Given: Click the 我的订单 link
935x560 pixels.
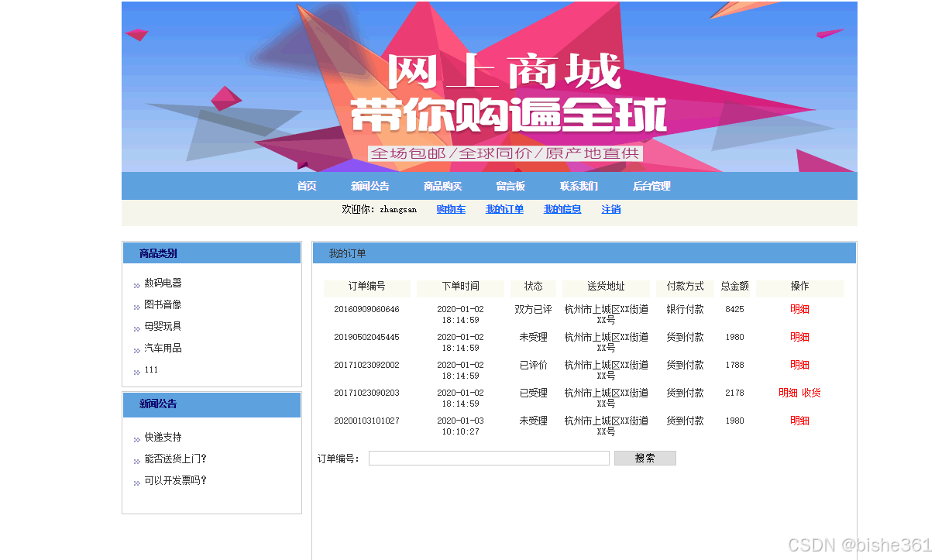Looking at the screenshot, I should 504,209.
